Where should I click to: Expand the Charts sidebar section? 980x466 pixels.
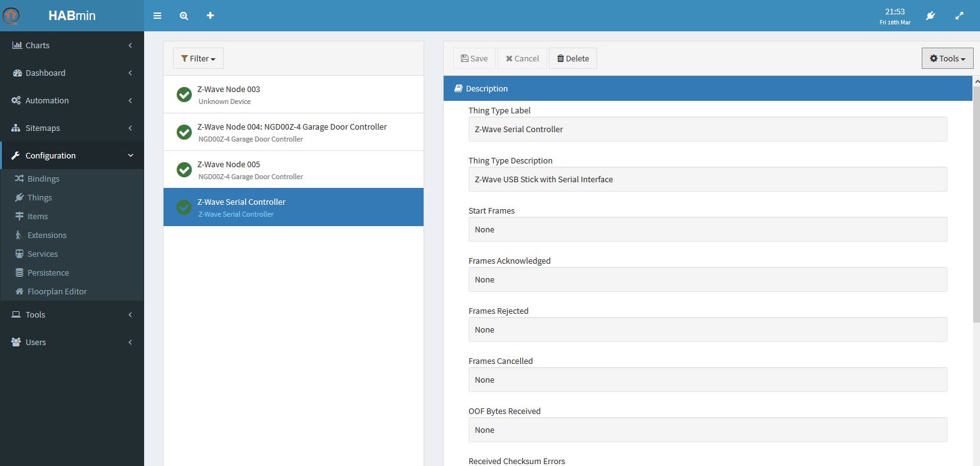72,45
